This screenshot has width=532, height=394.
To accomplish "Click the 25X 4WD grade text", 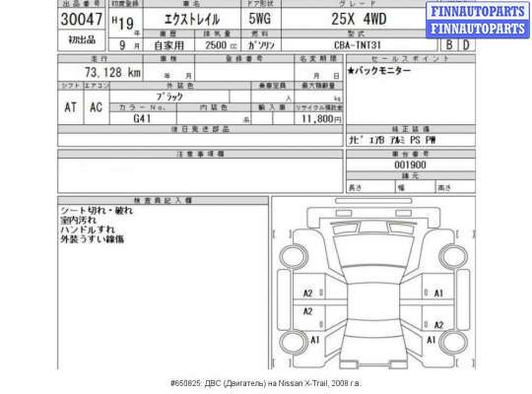I will tap(359, 19).
